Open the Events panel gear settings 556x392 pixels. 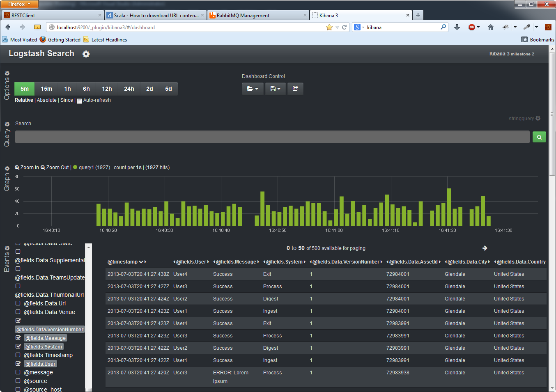(x=7, y=248)
